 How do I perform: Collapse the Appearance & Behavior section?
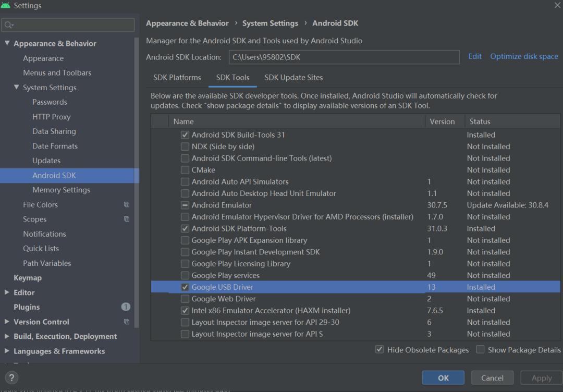click(6, 43)
